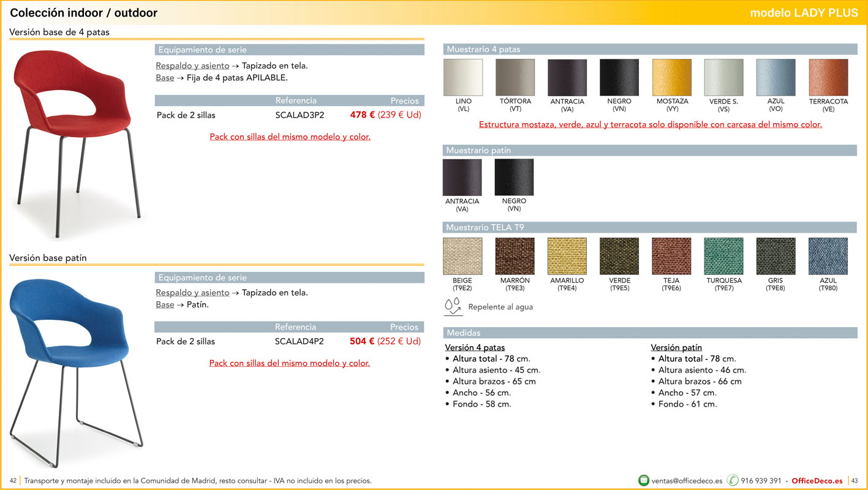Image resolution: width=868 pixels, height=490 pixels.
Task: Choose the Turquesa T9E7 fabric swatch
Action: 723,256
